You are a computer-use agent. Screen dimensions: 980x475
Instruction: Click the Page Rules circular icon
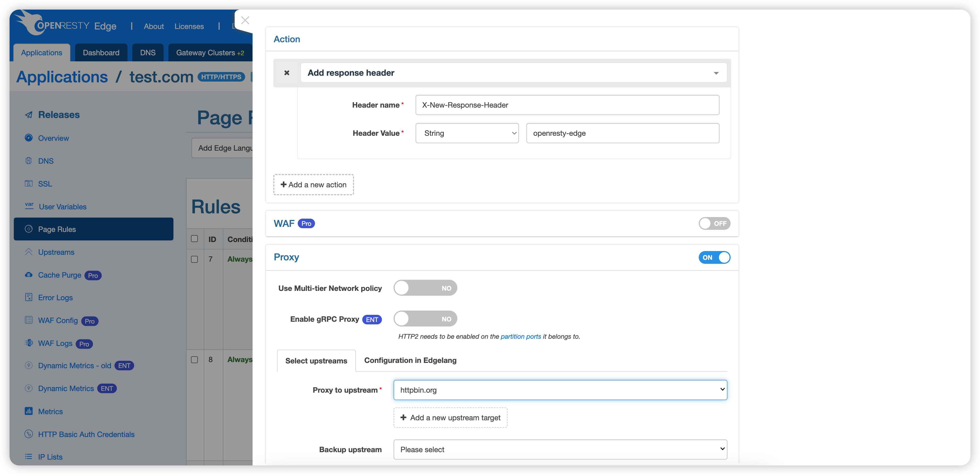[x=28, y=229]
